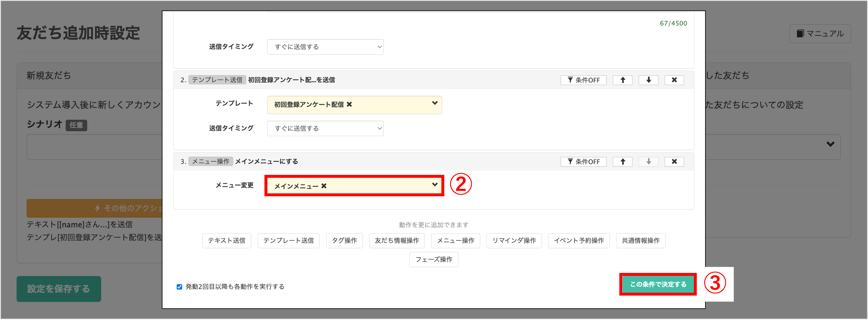868x320 pixels.
Task: Click 初回登録アンケート配...を送信 action title
Action: pyautogui.click(x=292, y=80)
